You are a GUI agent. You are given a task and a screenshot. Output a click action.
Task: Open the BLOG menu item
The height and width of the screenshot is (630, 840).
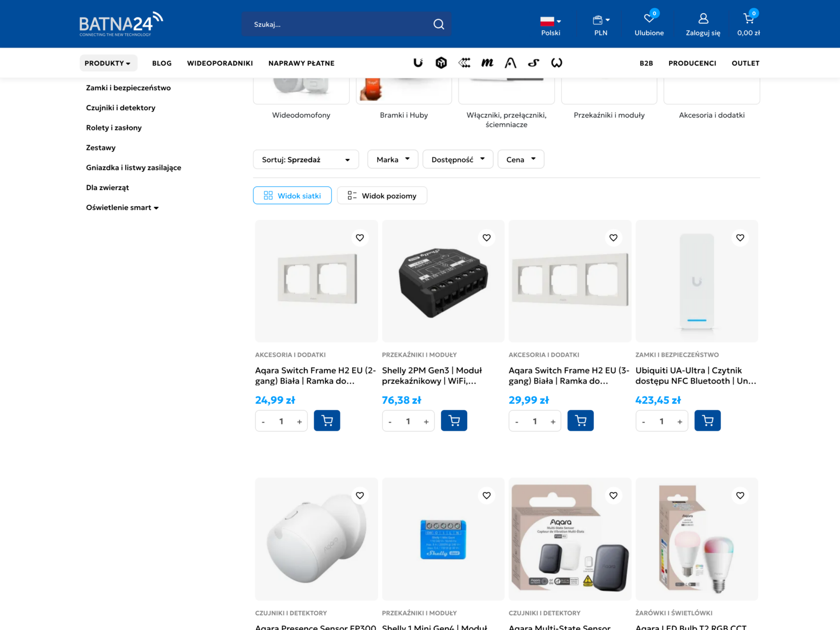(x=162, y=63)
